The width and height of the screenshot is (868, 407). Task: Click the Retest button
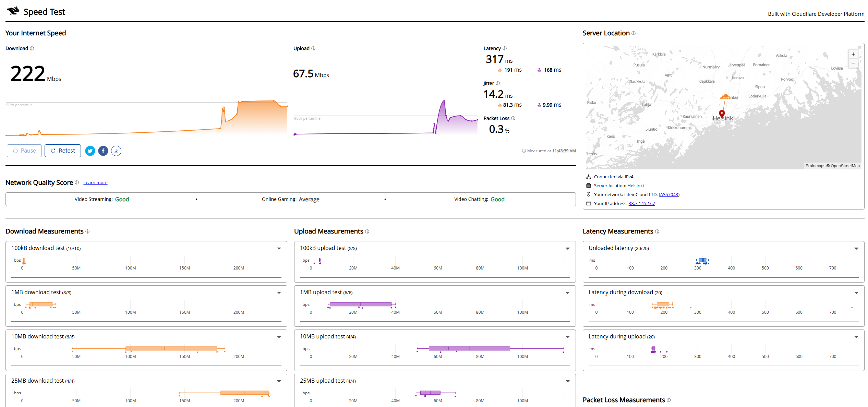point(63,151)
